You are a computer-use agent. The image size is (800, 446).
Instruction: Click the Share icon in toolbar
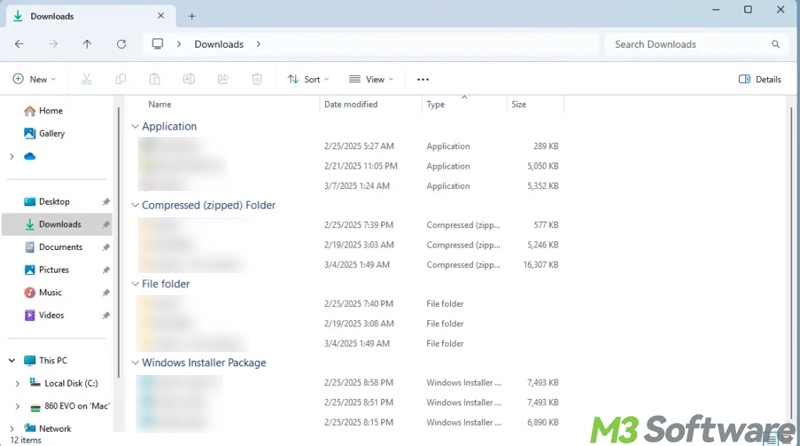click(x=223, y=79)
